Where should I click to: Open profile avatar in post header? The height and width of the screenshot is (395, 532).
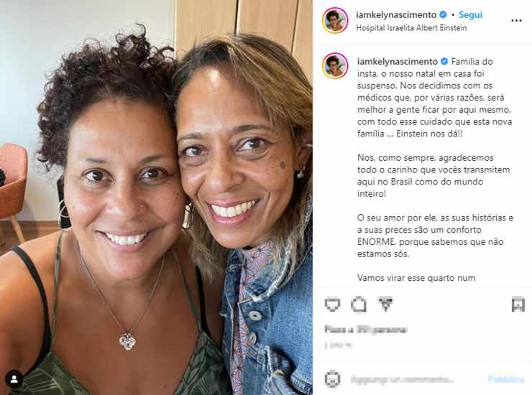pyautogui.click(x=335, y=21)
